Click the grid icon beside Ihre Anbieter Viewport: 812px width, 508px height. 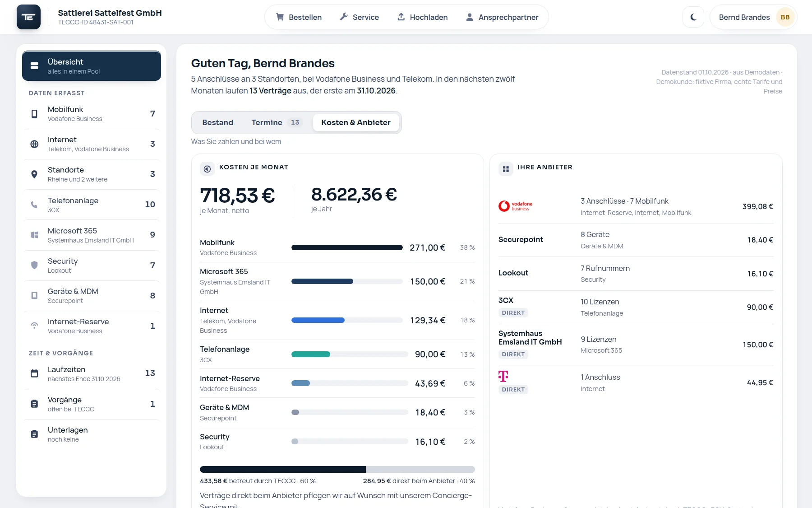coord(506,169)
